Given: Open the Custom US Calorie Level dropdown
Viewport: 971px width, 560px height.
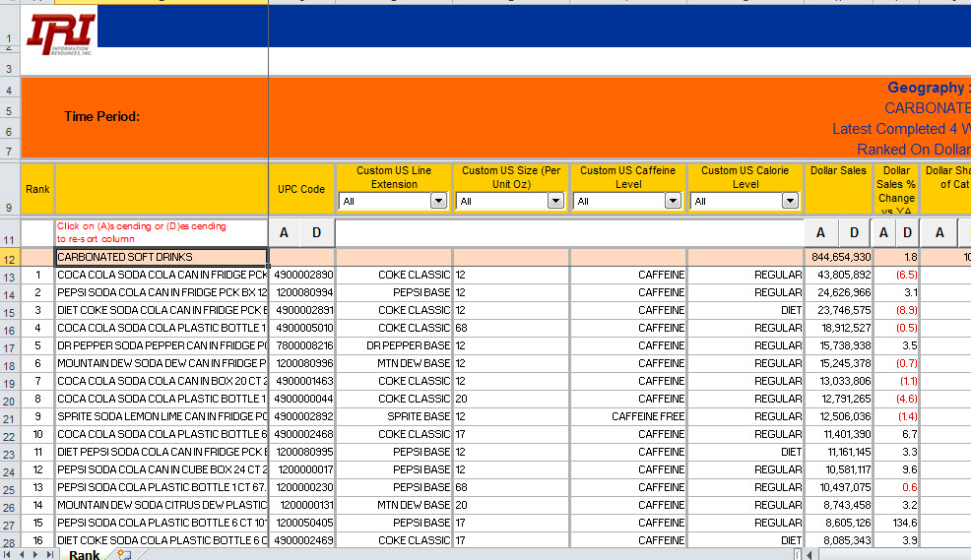Looking at the screenshot, I should [790, 201].
